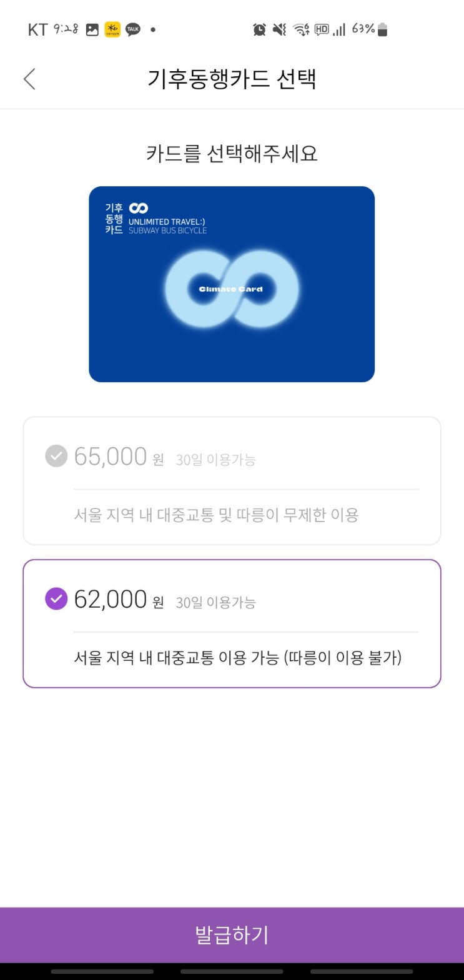Image resolution: width=464 pixels, height=980 pixels.
Task: Tap the KakaoTalk speech bubble notification icon
Action: [x=133, y=29]
